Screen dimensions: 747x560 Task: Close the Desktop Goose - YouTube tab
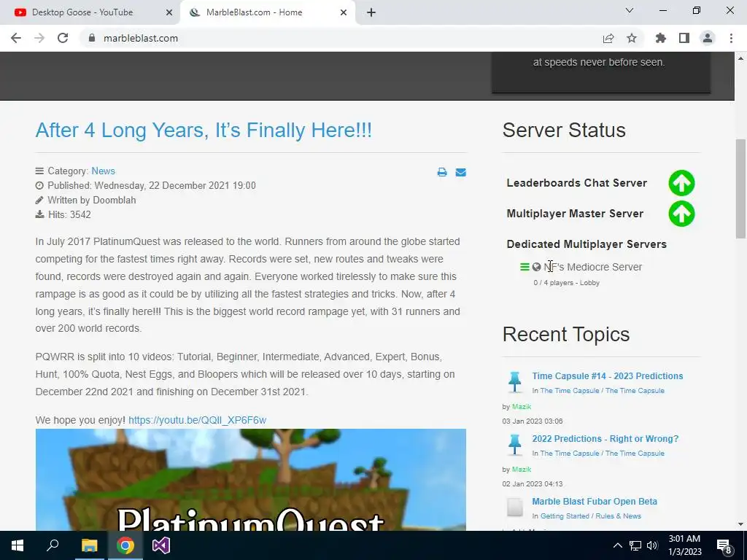[x=169, y=13]
